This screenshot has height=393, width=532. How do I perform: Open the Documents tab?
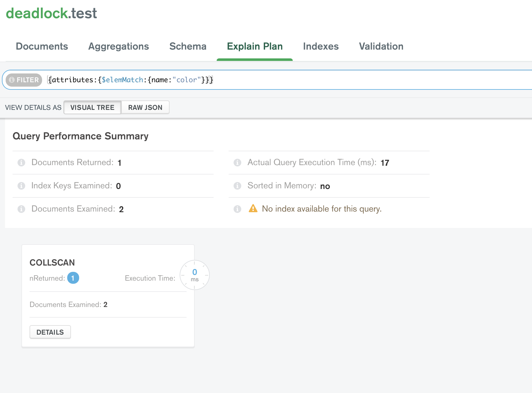coord(42,46)
